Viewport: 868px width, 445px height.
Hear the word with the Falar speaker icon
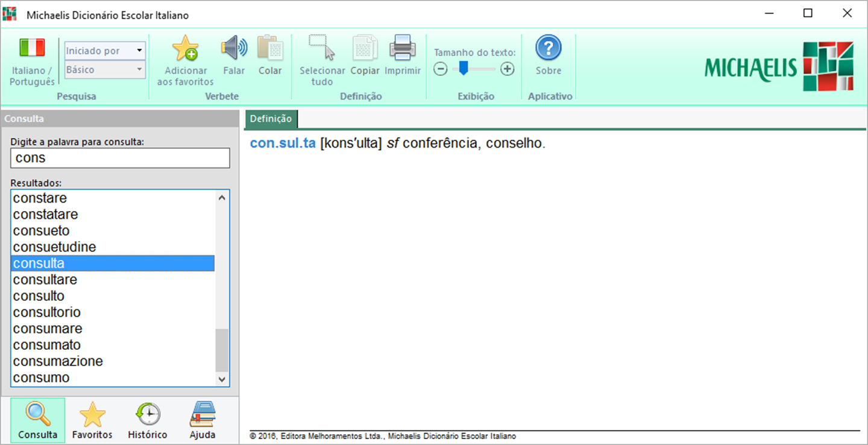pyautogui.click(x=234, y=55)
